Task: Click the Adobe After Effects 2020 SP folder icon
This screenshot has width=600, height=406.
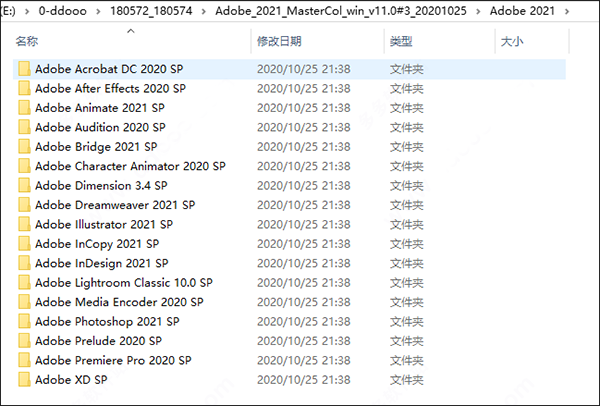Action: click(x=24, y=88)
